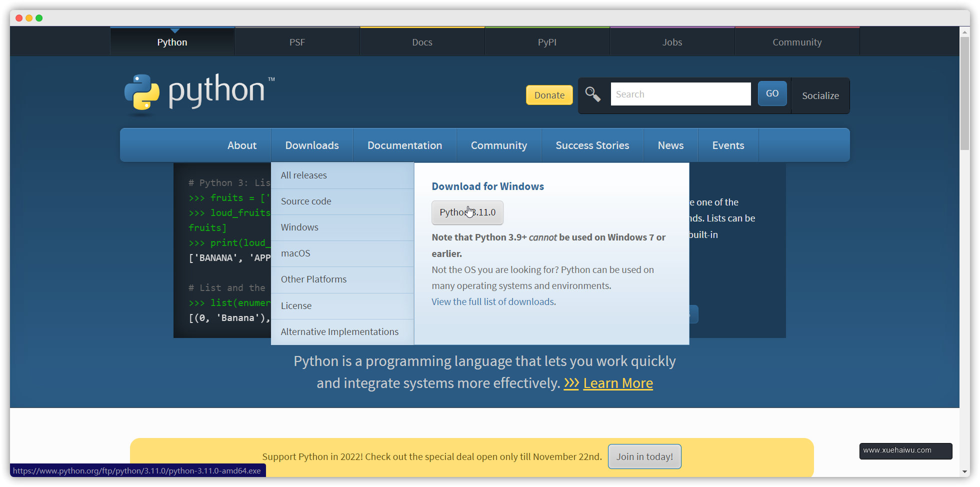
Task: Click the Join in today! button
Action: pos(644,456)
